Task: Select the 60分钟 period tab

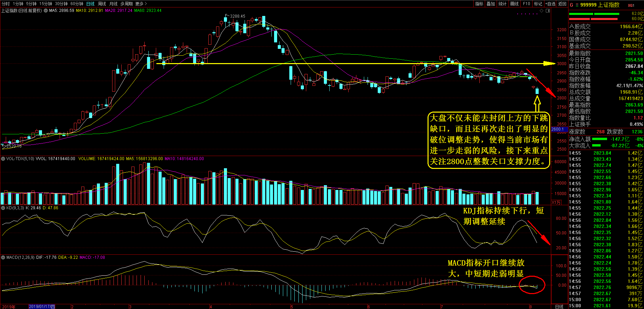Action: (77, 4)
